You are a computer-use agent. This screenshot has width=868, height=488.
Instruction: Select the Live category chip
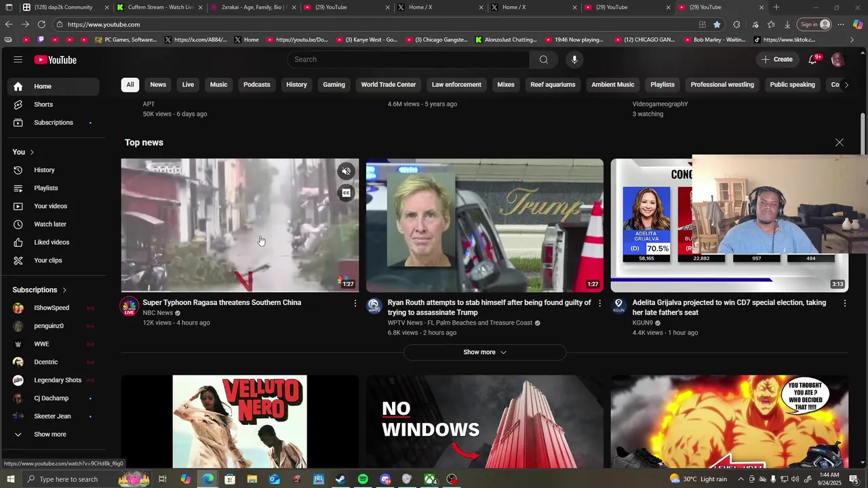[188, 85]
